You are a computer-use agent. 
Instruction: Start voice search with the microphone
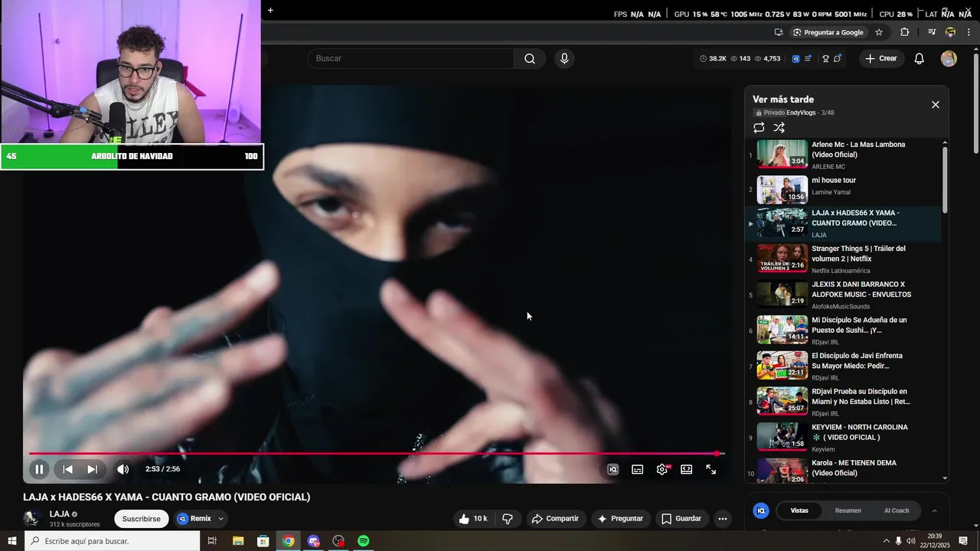point(564,59)
